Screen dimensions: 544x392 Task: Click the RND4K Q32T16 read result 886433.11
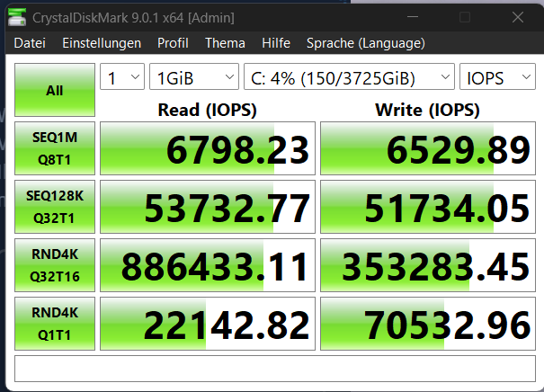point(208,265)
